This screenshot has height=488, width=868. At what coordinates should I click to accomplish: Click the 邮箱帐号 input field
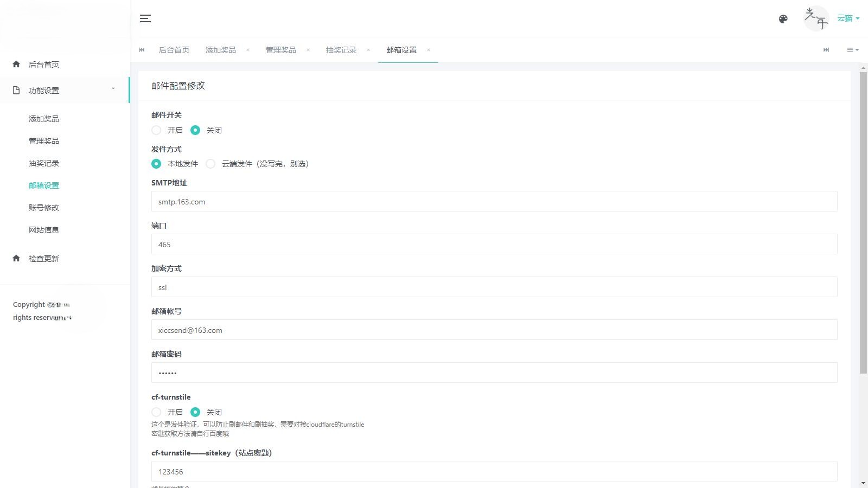tap(494, 330)
